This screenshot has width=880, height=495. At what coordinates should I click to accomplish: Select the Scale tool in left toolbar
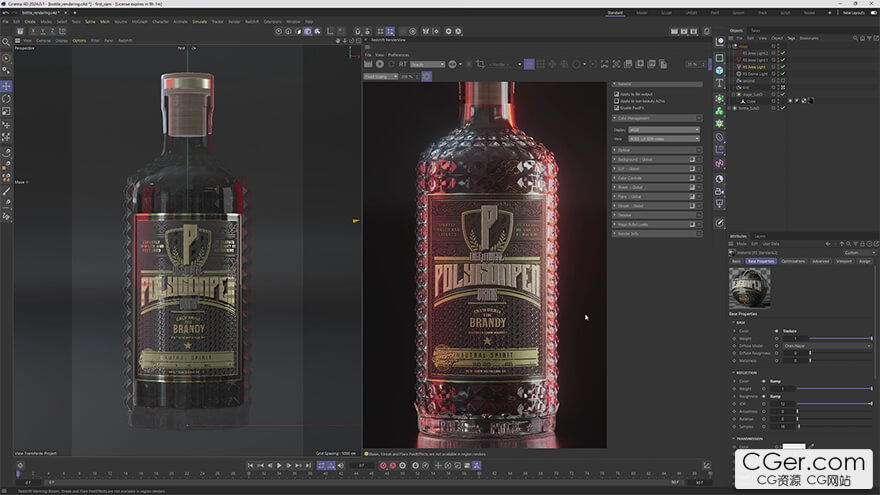6,111
